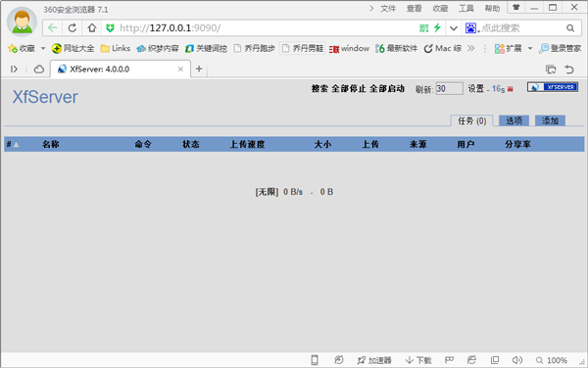
Task: Open the 查看 menu
Action: pyautogui.click(x=414, y=8)
